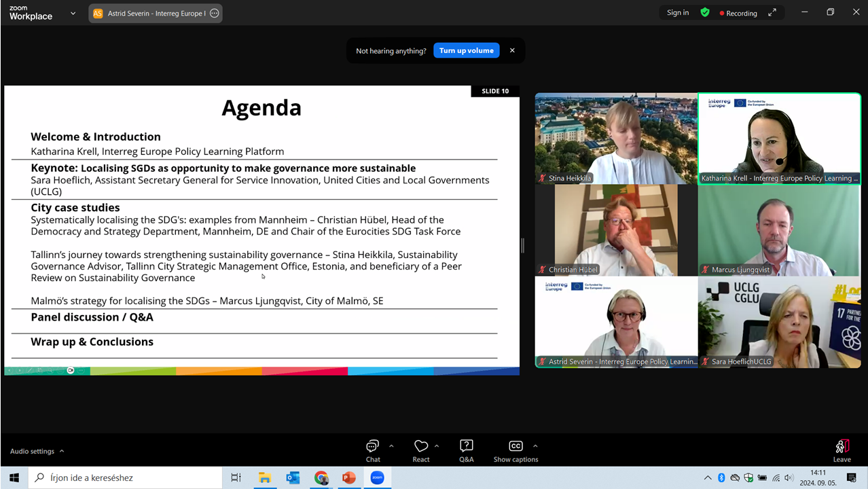This screenshot has height=489, width=868.
Task: Click the green encryption shield icon
Action: [x=705, y=13]
